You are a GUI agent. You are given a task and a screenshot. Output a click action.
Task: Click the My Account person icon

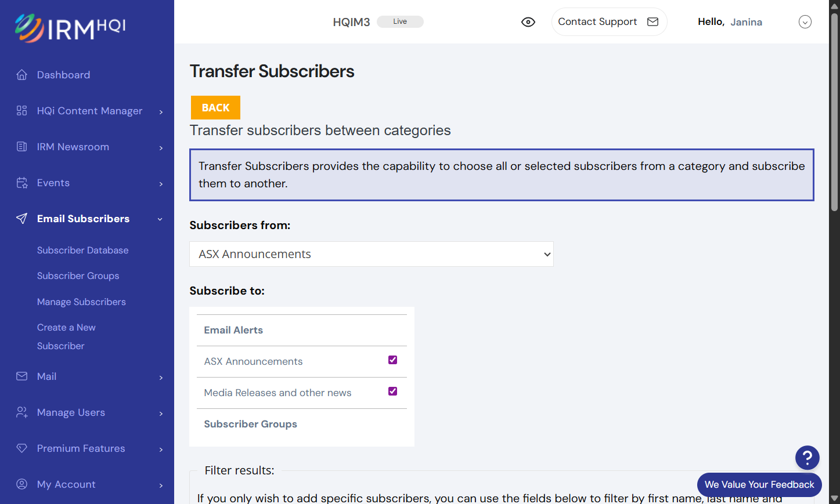tap(22, 484)
